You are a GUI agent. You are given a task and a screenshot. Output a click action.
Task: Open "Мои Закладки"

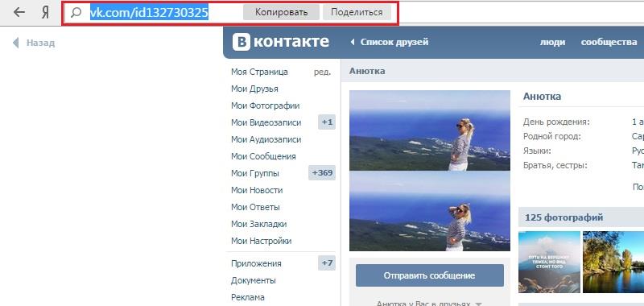258,224
